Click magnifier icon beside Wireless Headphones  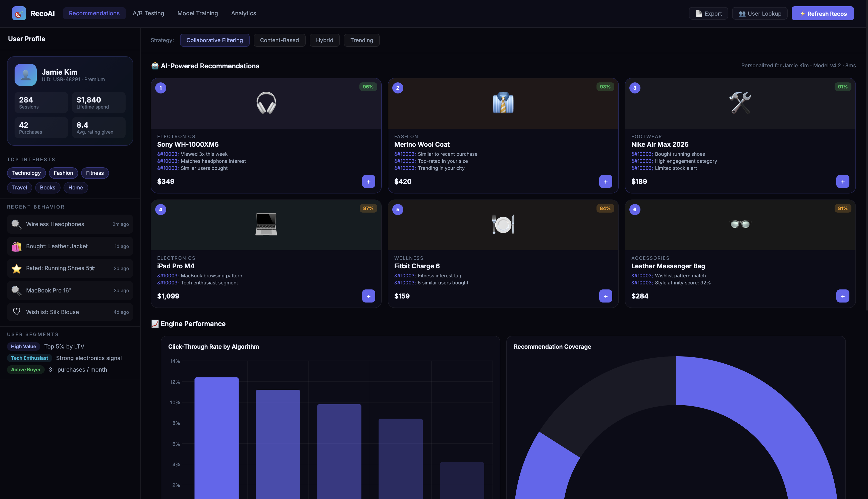16,224
